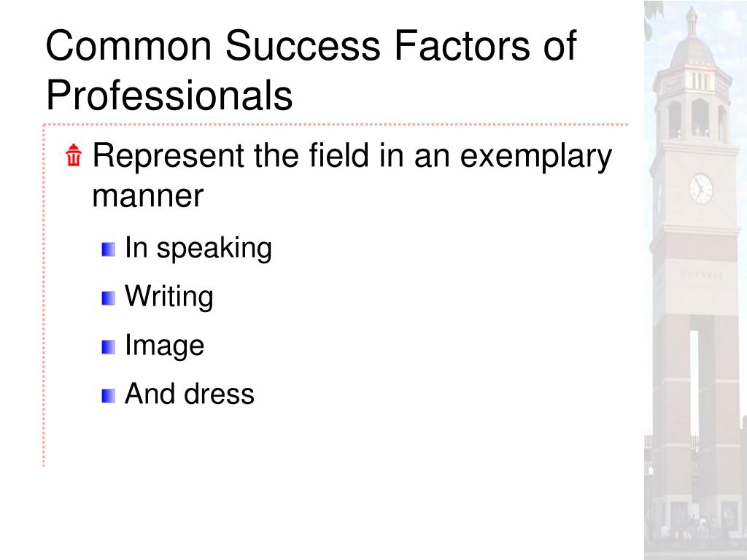Select the Image bullet text
This screenshot has height=560, width=747.
pyautogui.click(x=164, y=345)
